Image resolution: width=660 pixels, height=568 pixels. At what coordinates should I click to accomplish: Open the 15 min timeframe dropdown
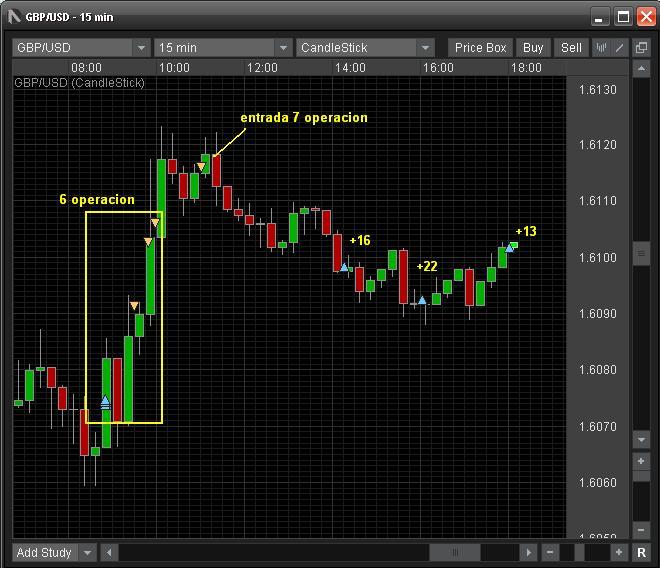point(282,47)
